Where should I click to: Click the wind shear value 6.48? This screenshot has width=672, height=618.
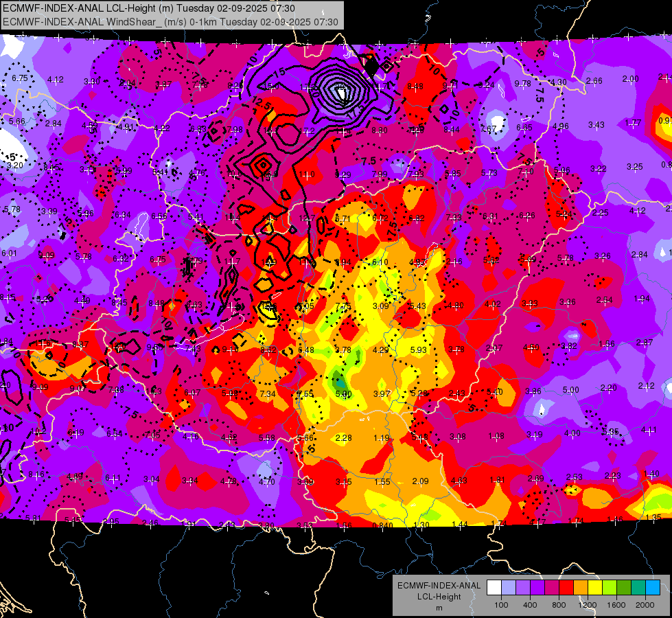[306, 350]
